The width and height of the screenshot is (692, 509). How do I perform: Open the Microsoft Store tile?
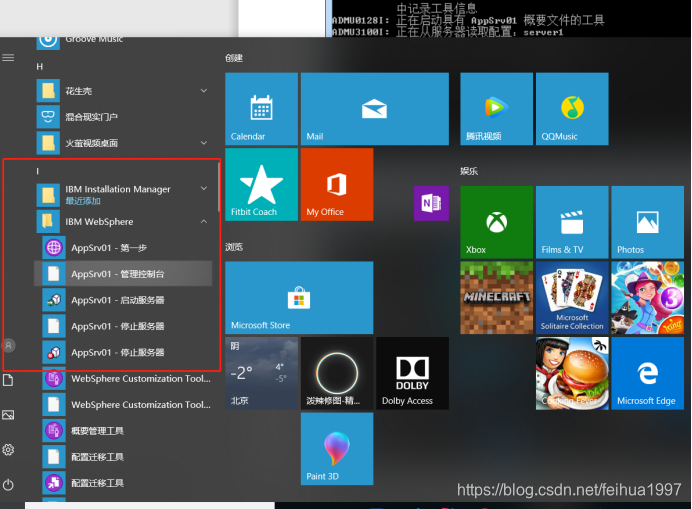pyautogui.click(x=299, y=298)
